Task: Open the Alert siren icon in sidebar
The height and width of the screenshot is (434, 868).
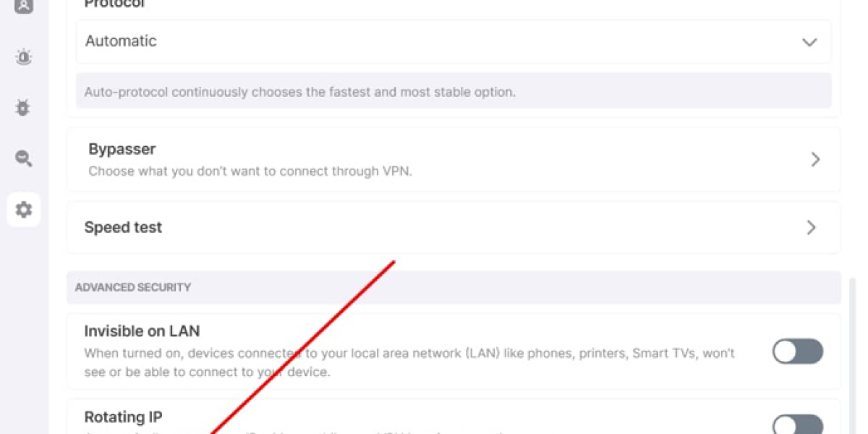Action: tap(24, 57)
